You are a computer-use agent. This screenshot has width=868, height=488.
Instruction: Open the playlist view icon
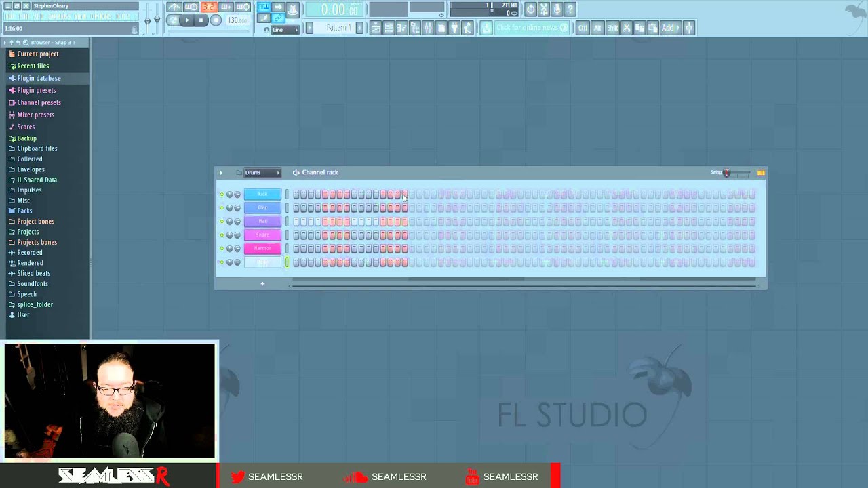[375, 28]
